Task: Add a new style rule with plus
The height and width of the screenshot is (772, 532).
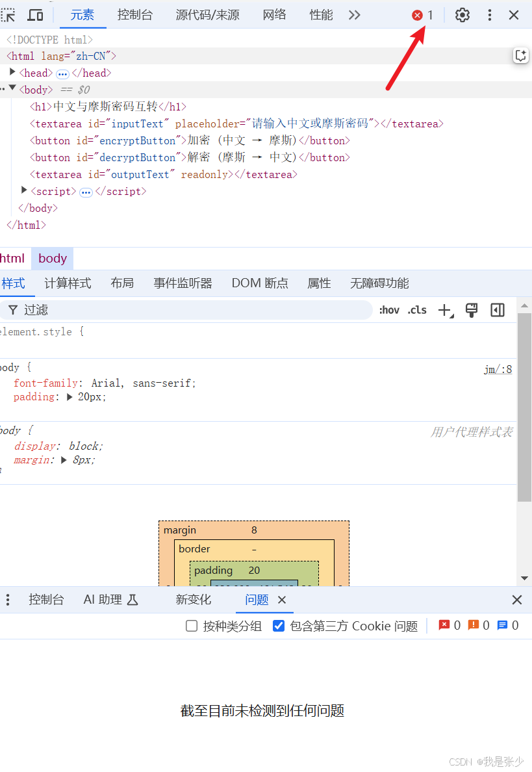Action: point(446,310)
